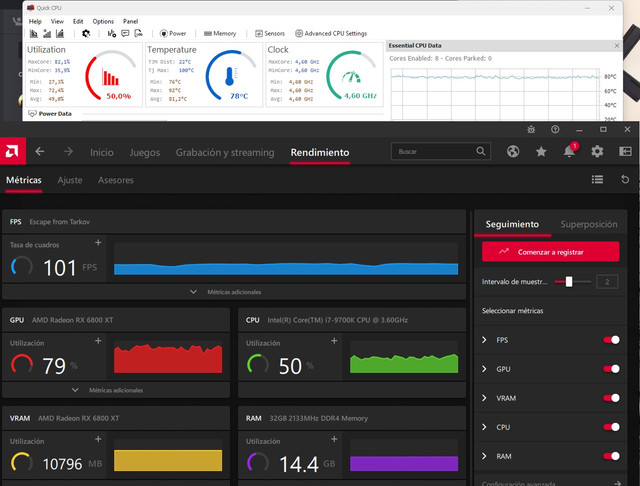Image resolution: width=640 pixels, height=486 pixels.
Task: Reset metrics with the undo icon
Action: click(625, 179)
